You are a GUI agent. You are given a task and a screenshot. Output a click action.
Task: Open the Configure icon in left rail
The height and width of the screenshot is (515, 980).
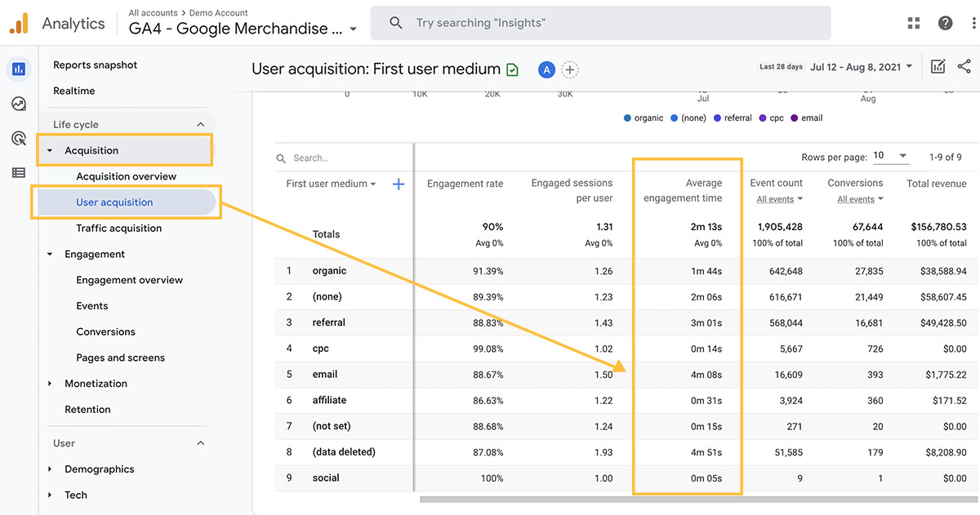point(19,172)
